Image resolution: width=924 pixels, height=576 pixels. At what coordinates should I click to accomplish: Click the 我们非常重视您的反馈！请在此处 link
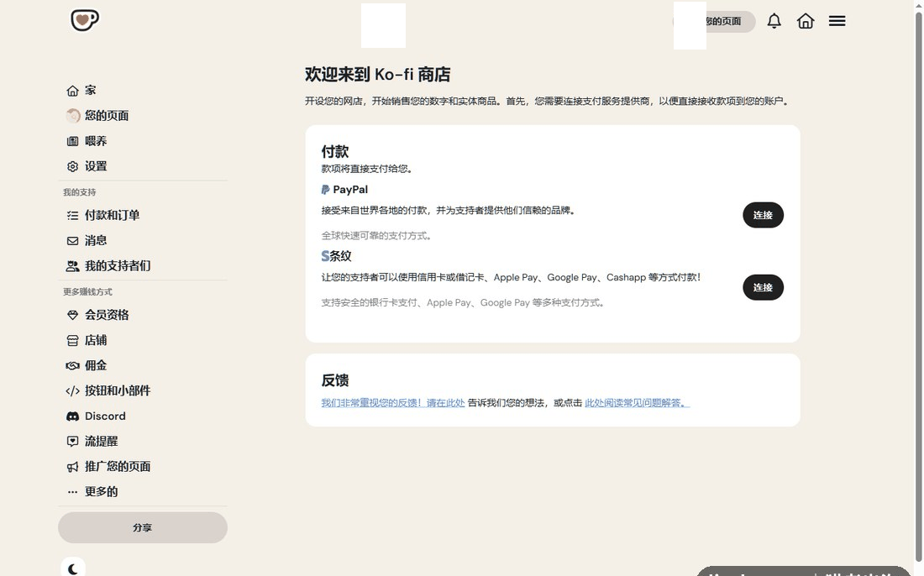coord(393,403)
